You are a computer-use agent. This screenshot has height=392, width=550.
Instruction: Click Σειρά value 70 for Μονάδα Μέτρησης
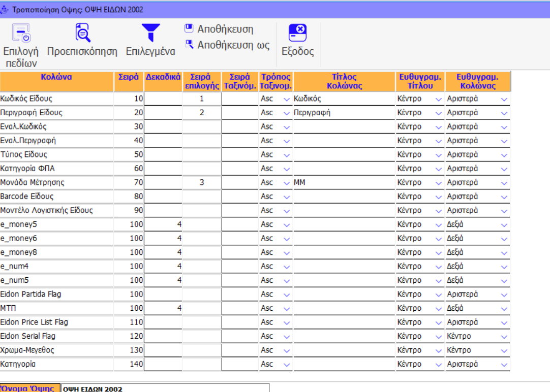(129, 182)
